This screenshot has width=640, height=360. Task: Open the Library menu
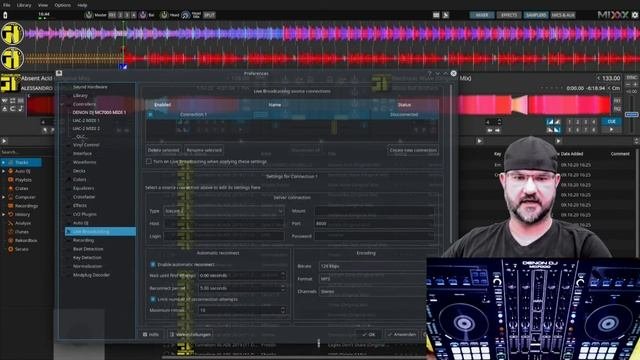[24, 5]
